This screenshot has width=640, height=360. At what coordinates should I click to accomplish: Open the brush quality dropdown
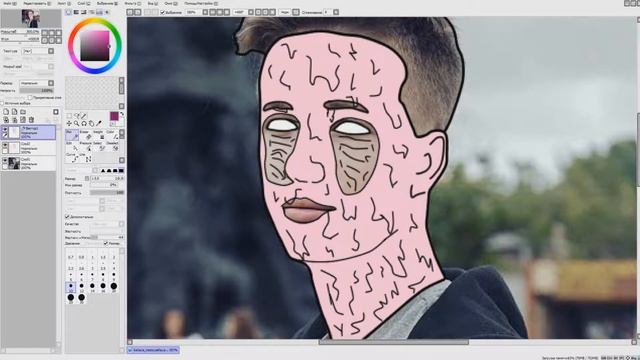point(107,224)
